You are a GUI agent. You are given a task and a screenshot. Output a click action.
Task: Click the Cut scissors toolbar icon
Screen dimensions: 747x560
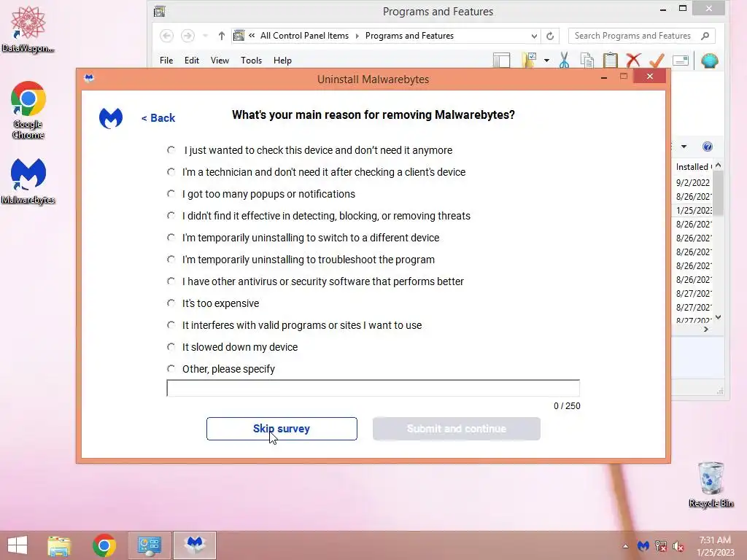[x=564, y=61]
